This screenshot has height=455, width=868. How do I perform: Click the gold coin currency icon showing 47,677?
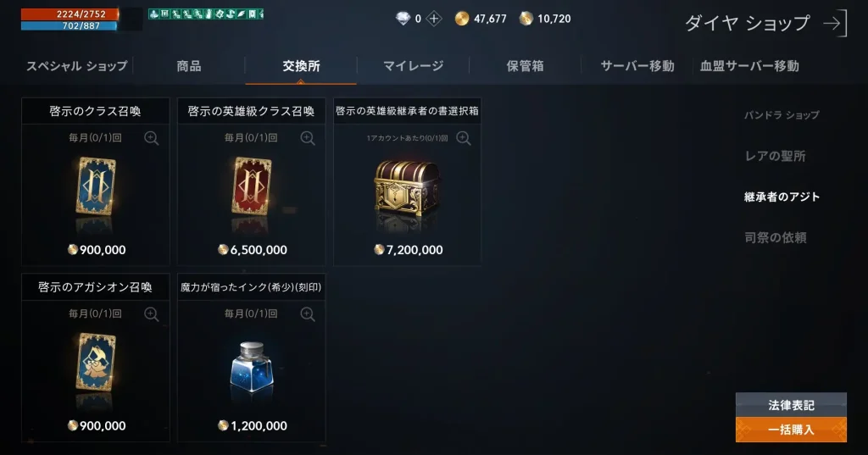click(462, 19)
